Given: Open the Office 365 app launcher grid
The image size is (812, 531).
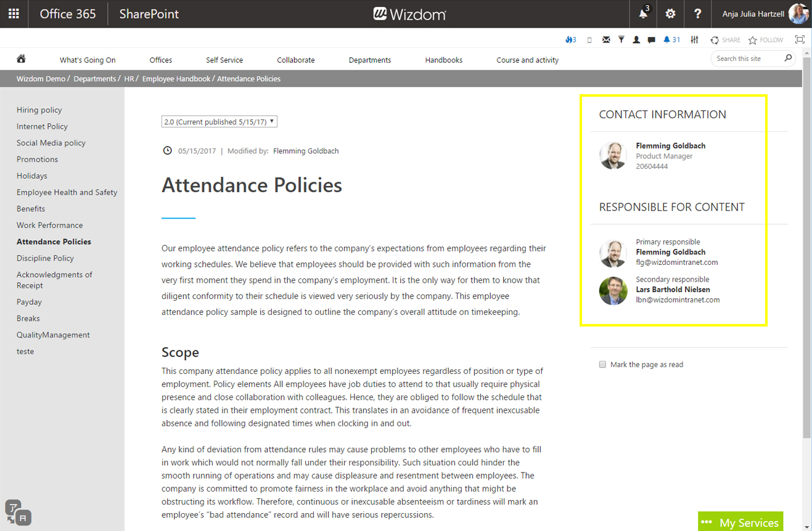Looking at the screenshot, I should 14,14.
